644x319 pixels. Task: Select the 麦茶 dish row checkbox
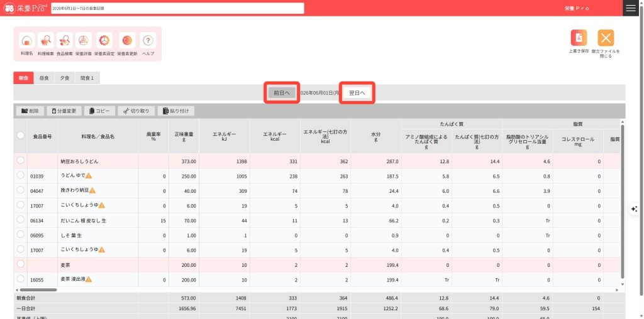21,264
